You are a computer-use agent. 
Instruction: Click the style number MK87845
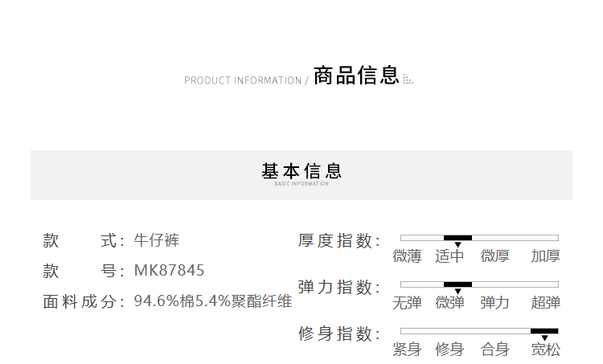pos(169,270)
